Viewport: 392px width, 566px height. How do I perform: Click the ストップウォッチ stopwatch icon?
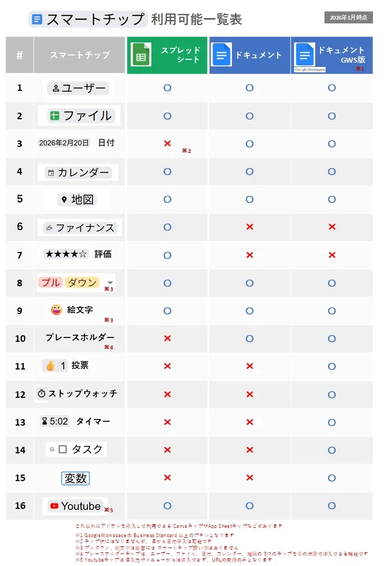(x=41, y=393)
